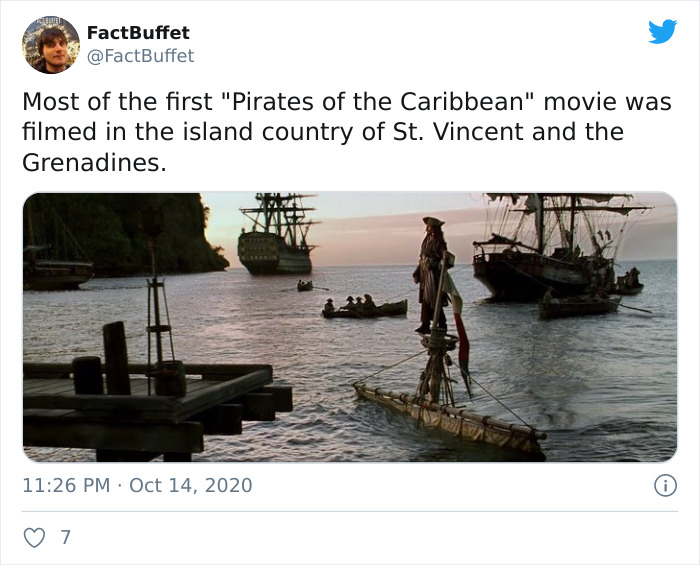
Task: Click the FactBuffet display name
Action: 138,32
